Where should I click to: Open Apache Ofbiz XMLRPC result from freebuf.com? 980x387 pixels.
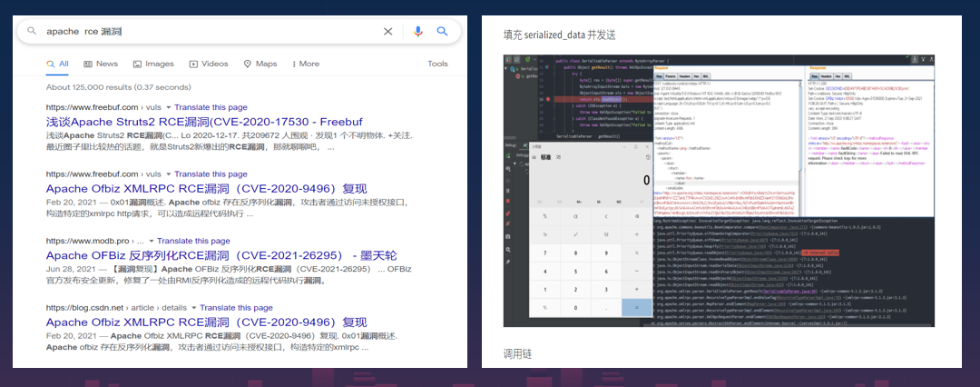(206, 188)
